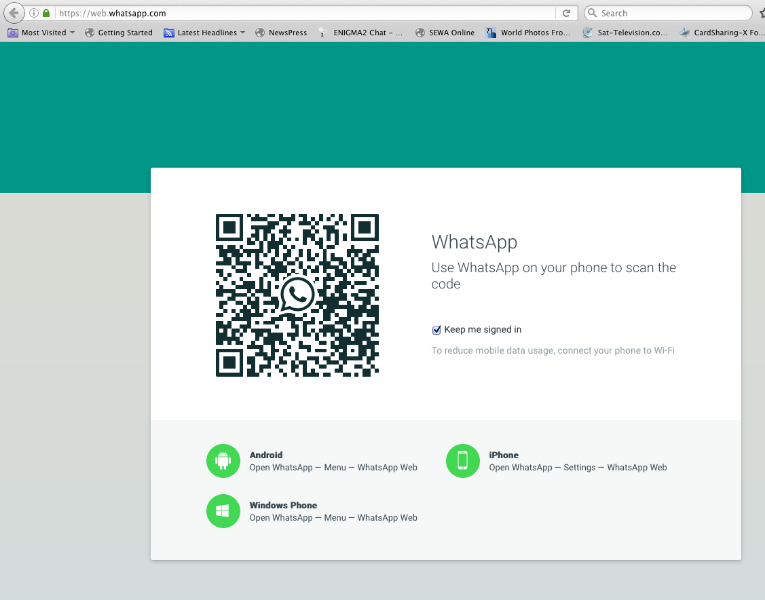Click the Getting Started bookmark globe icon
Viewport: 765px width, 600px height.
(89, 33)
